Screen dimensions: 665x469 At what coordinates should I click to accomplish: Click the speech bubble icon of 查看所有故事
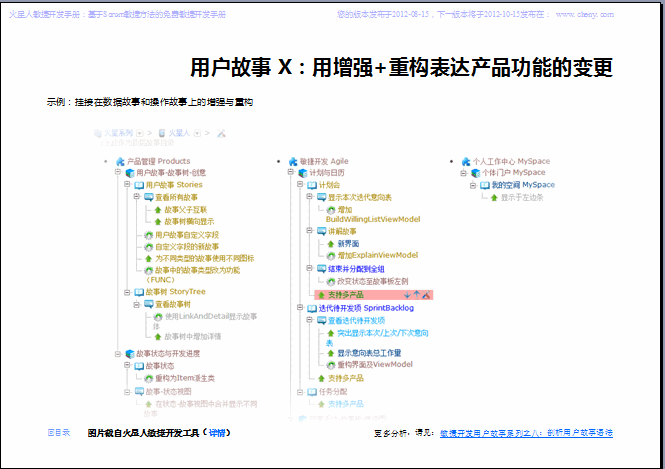pyautogui.click(x=149, y=197)
